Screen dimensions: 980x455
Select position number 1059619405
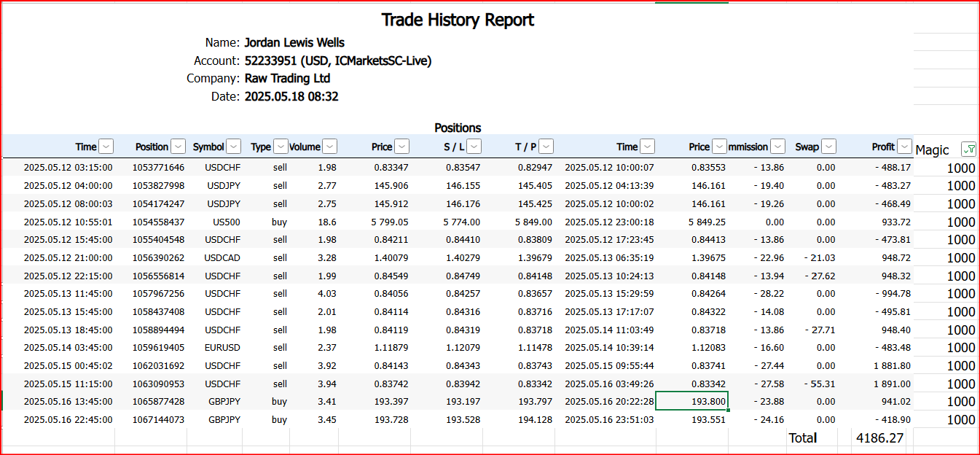(158, 348)
